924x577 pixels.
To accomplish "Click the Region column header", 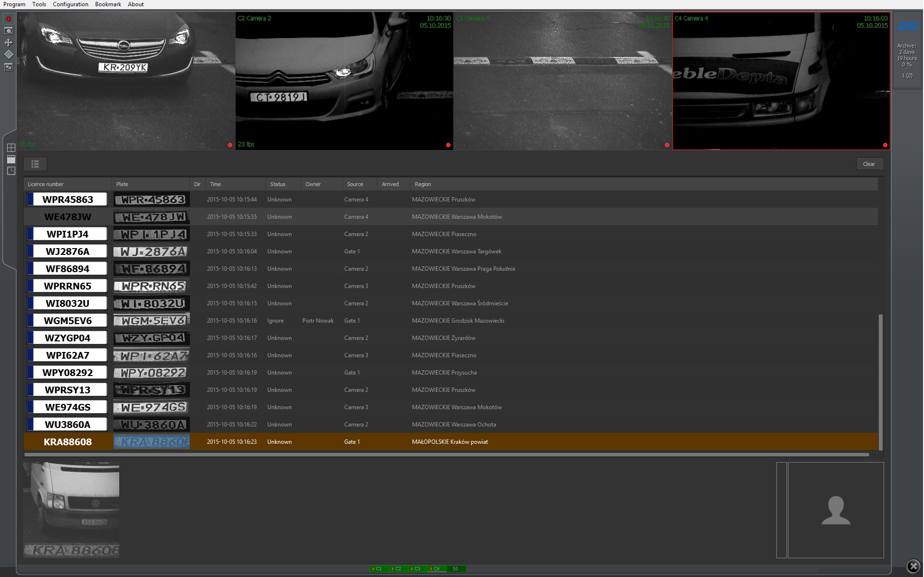I will (x=423, y=184).
